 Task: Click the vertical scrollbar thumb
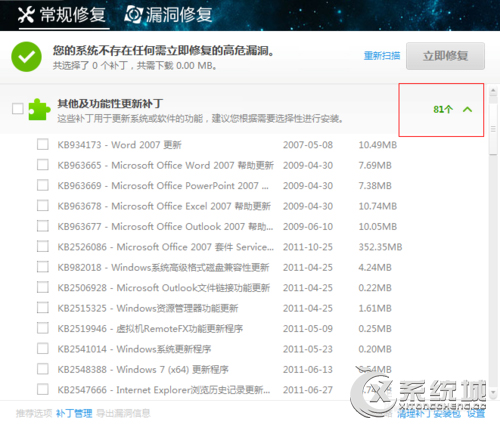pos(493,129)
